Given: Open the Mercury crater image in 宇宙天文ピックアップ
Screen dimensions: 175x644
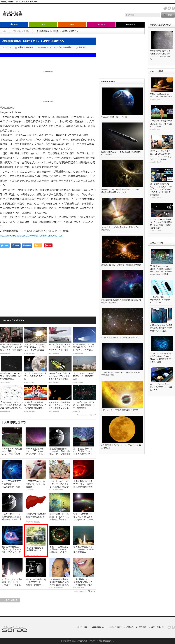Looking at the screenshot, I should pyautogui.click(x=162, y=40).
